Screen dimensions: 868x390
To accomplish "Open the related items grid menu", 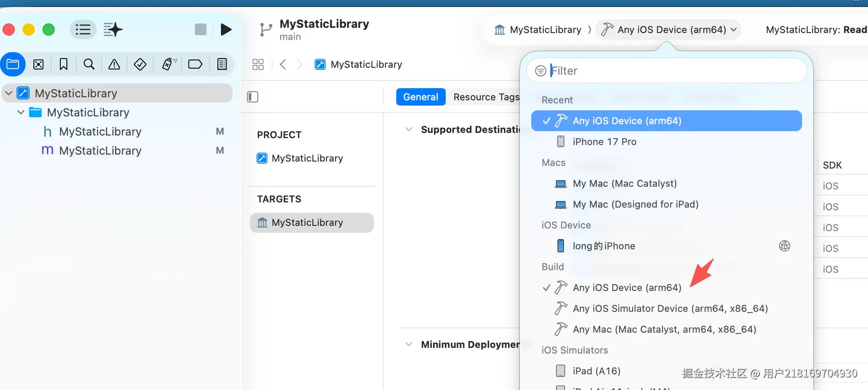I will click(x=258, y=65).
